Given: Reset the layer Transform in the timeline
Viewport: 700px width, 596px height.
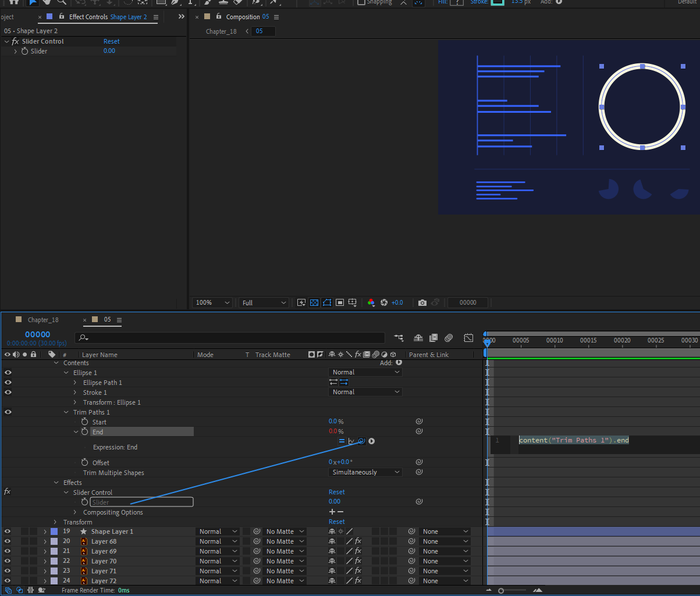Looking at the screenshot, I should [337, 522].
